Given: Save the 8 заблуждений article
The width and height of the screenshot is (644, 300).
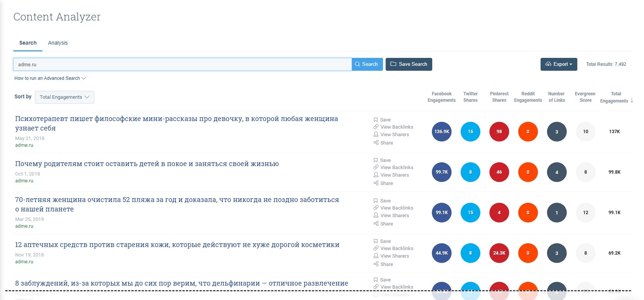Looking at the screenshot, I should [x=382, y=280].
